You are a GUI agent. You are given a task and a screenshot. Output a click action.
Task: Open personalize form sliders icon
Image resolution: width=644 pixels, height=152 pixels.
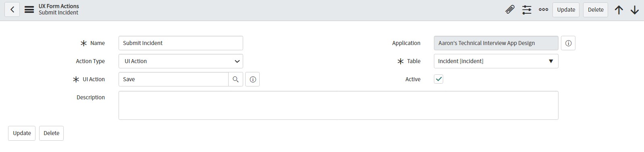527,10
